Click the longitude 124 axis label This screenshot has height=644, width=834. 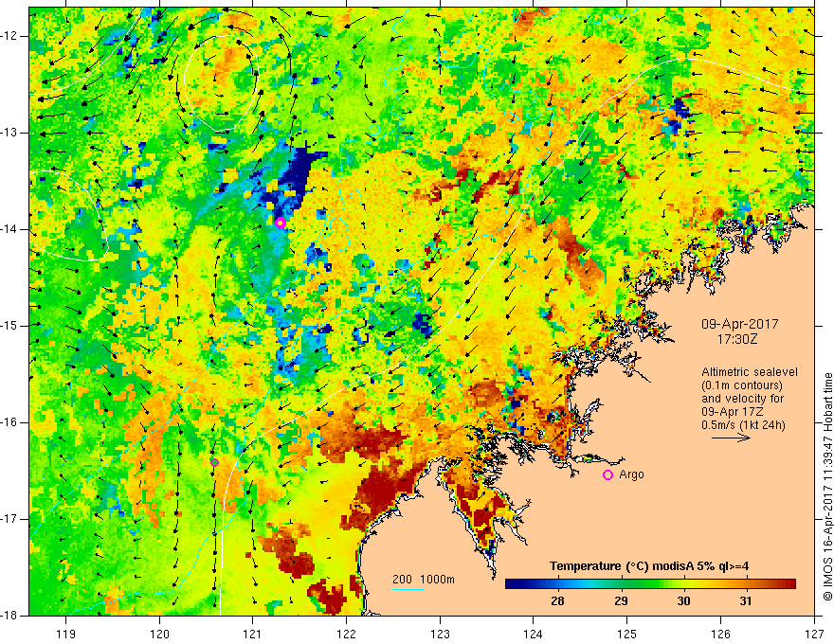(534, 634)
